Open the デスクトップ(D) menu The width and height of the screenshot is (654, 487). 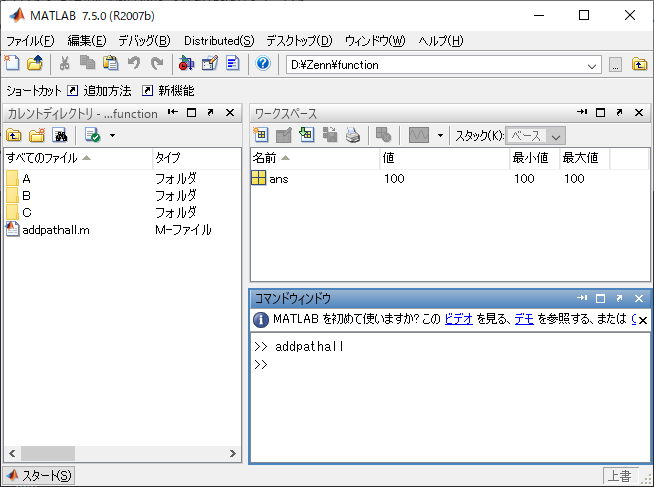pyautogui.click(x=299, y=41)
